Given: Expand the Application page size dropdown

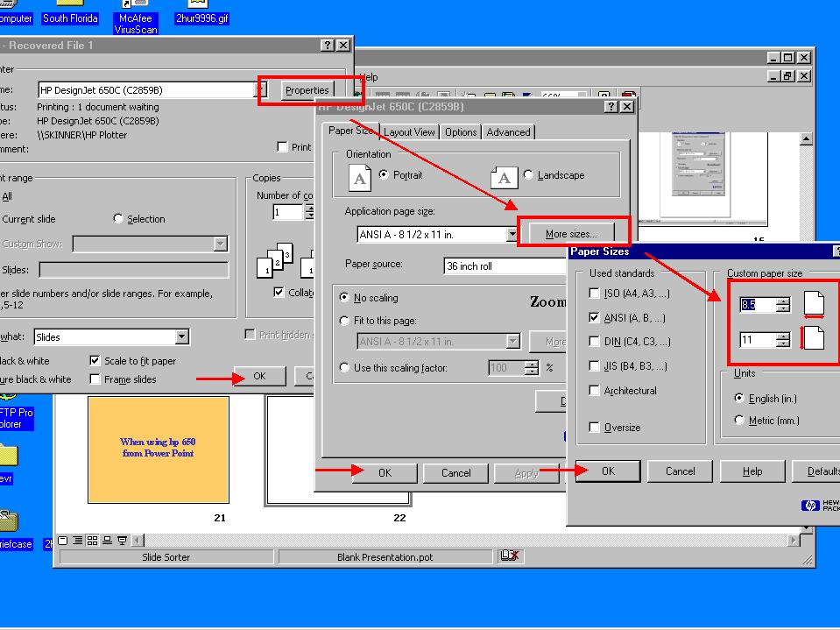Looking at the screenshot, I should (512, 235).
